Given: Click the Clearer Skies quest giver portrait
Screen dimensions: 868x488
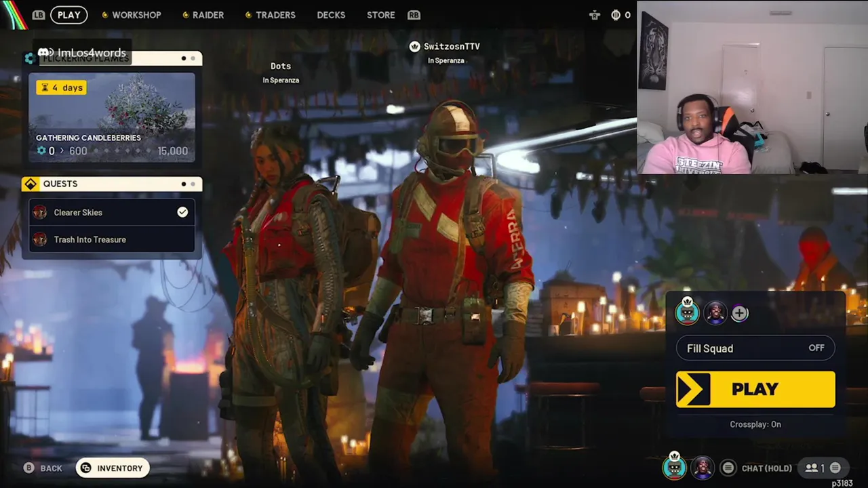Looking at the screenshot, I should 40,212.
